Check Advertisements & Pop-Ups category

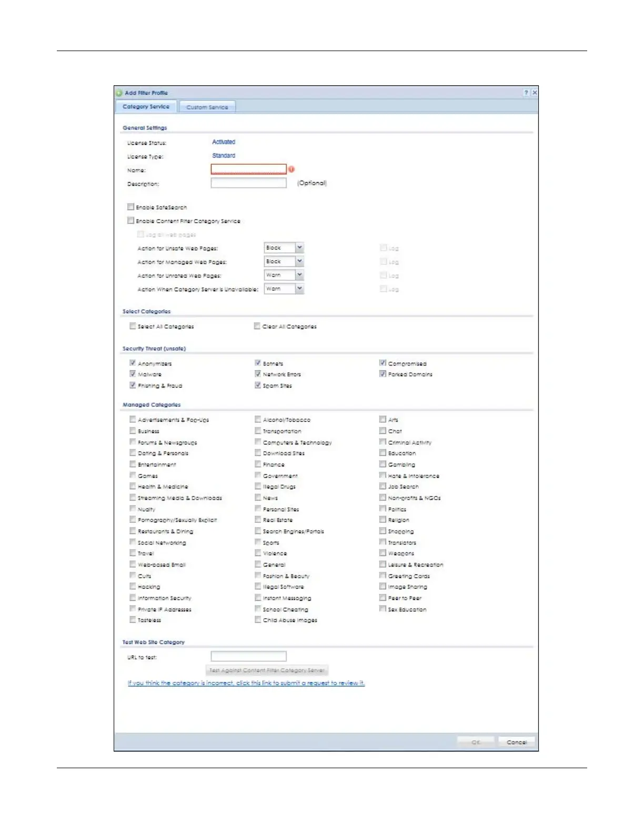tap(133, 419)
